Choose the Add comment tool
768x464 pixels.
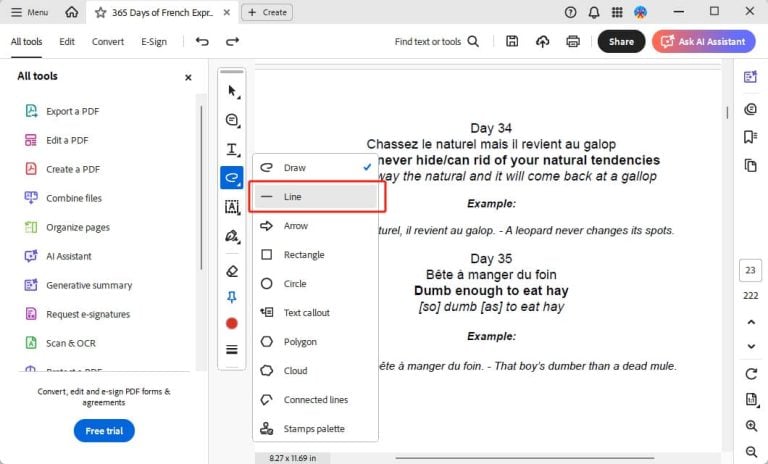click(232, 120)
